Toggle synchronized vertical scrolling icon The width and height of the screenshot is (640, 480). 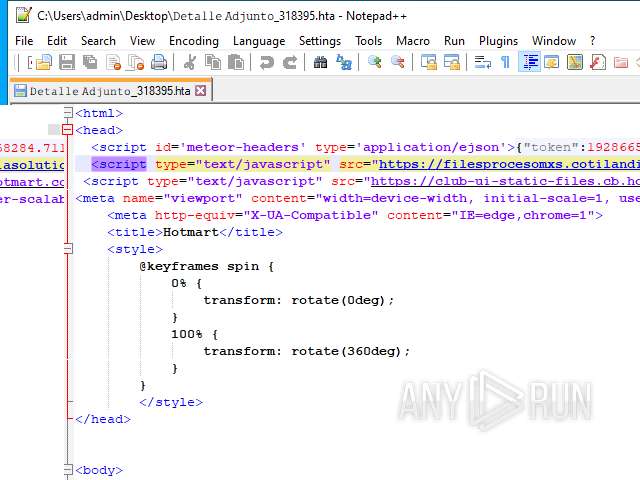pyautogui.click(x=429, y=62)
